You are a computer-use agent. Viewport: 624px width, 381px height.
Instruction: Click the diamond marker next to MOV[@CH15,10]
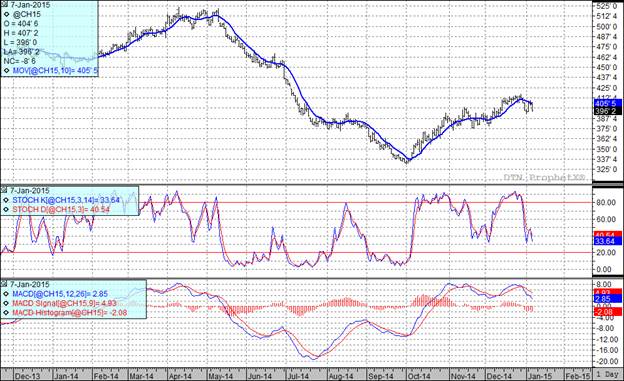[7, 71]
